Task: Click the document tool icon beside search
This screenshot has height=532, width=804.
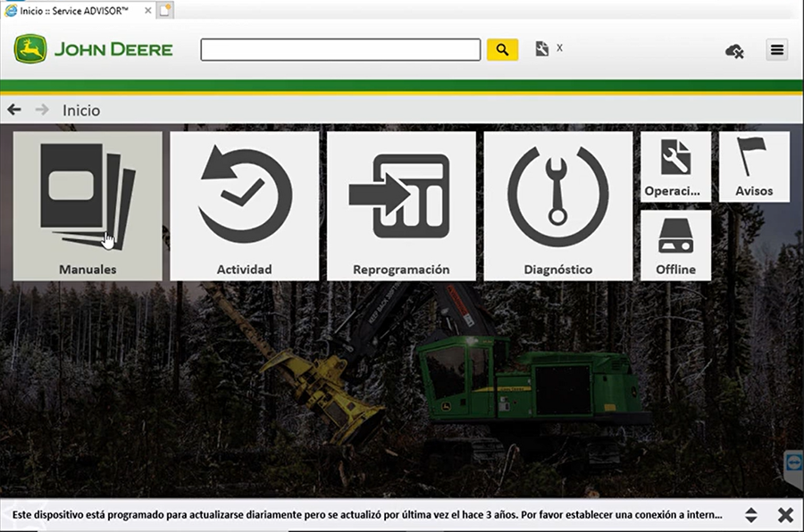Action: (542, 49)
